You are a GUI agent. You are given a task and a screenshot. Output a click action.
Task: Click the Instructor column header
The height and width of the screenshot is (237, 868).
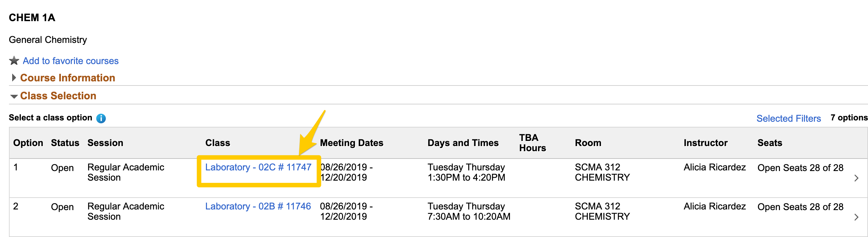click(x=705, y=143)
